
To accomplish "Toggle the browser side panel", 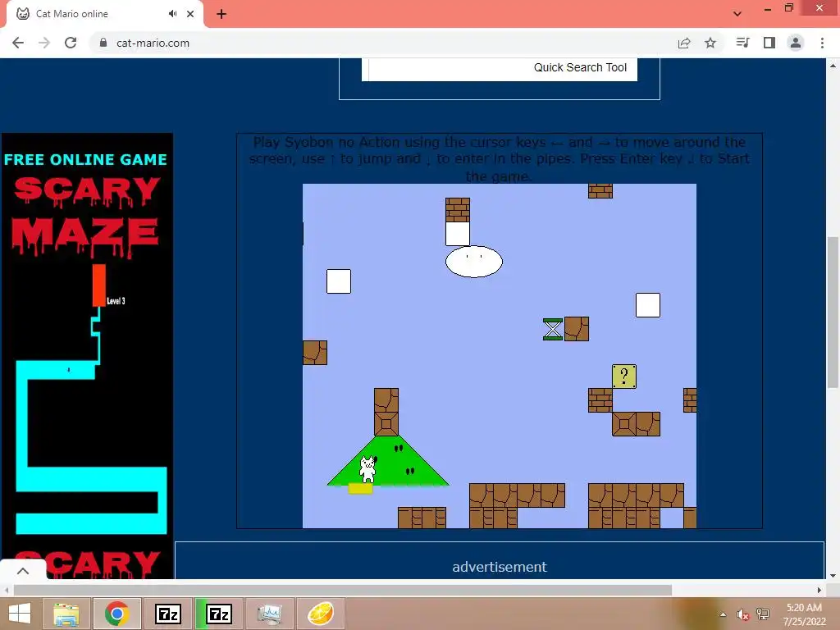I will 769,43.
